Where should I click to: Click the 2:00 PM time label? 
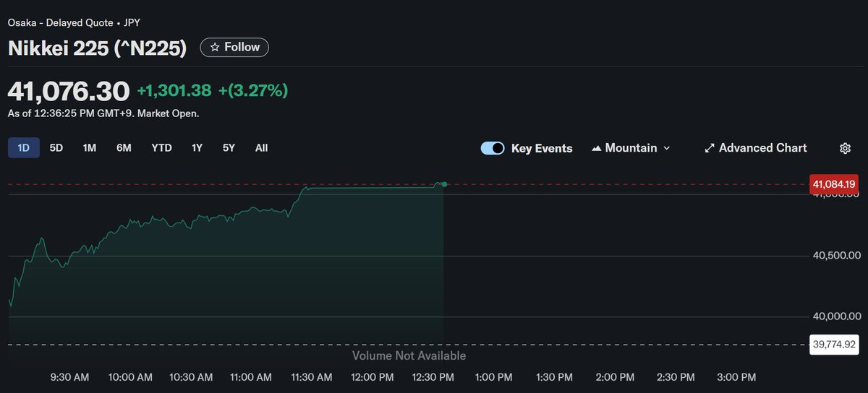pos(615,377)
